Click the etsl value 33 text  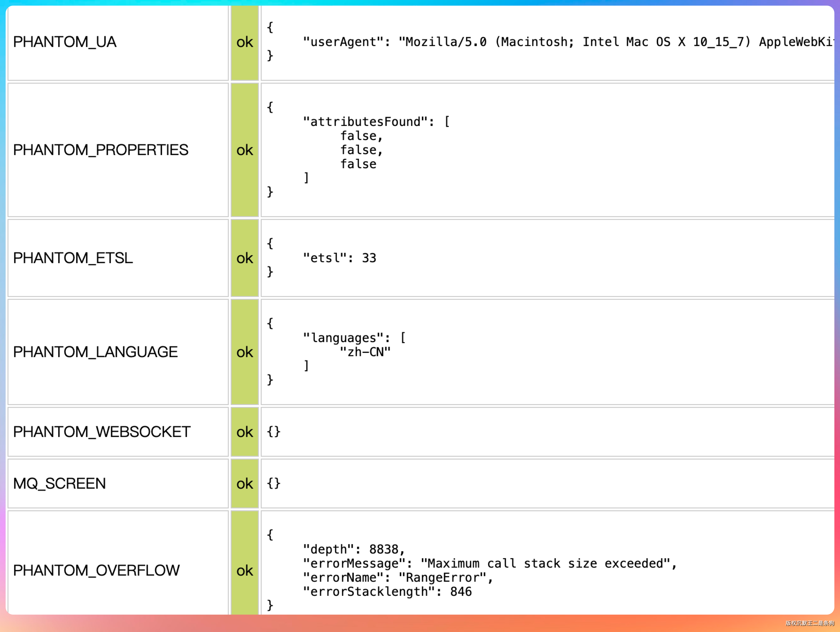369,258
